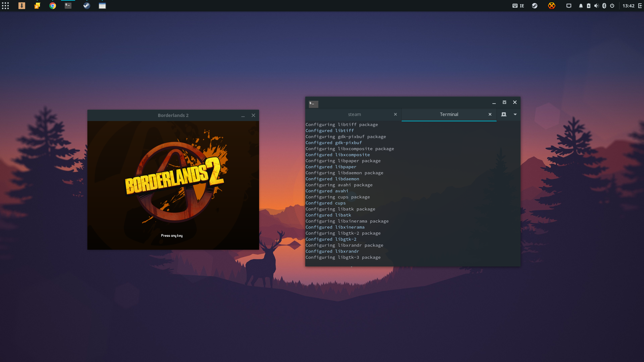Launch Google Chrome from the panel

52,6
